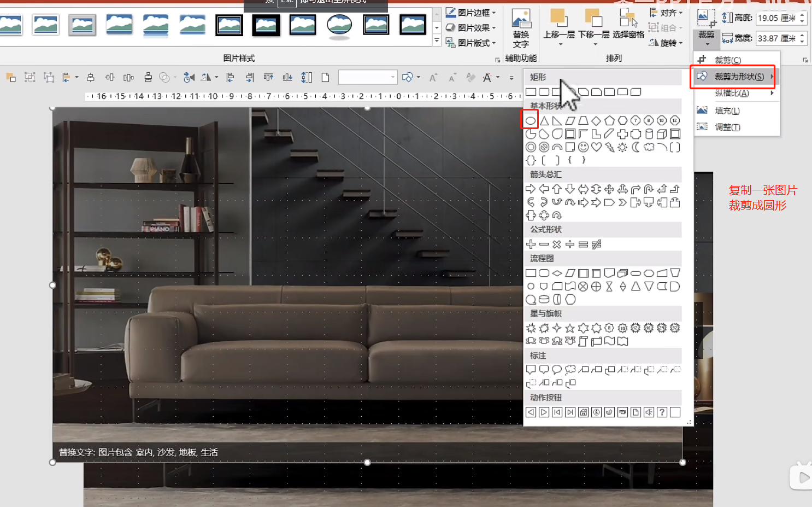Screen dimensions: 812x507
Task: Click the bring-forward toolbar icon at far left
Action: (x=10, y=78)
